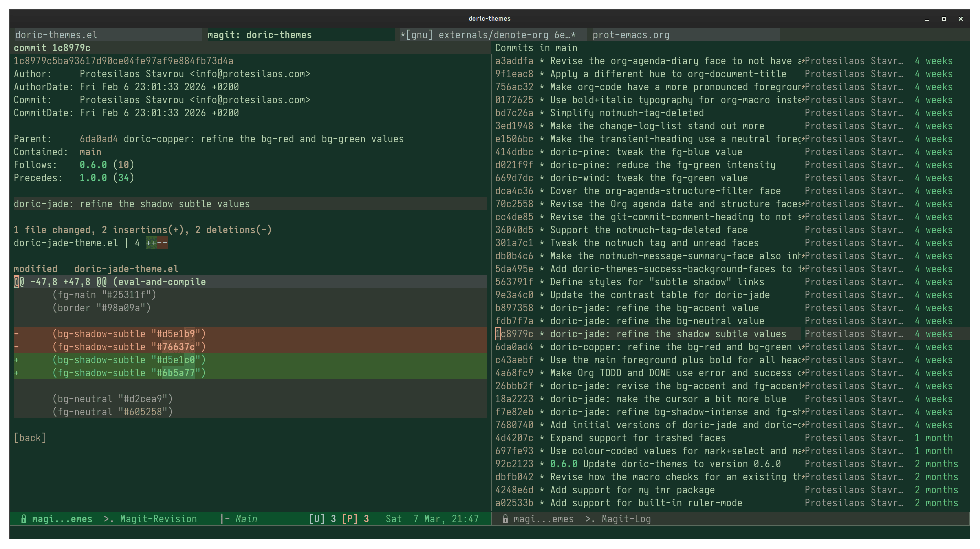Click the Follows 0.6.0 tag link
The image size is (980, 549).
click(93, 165)
